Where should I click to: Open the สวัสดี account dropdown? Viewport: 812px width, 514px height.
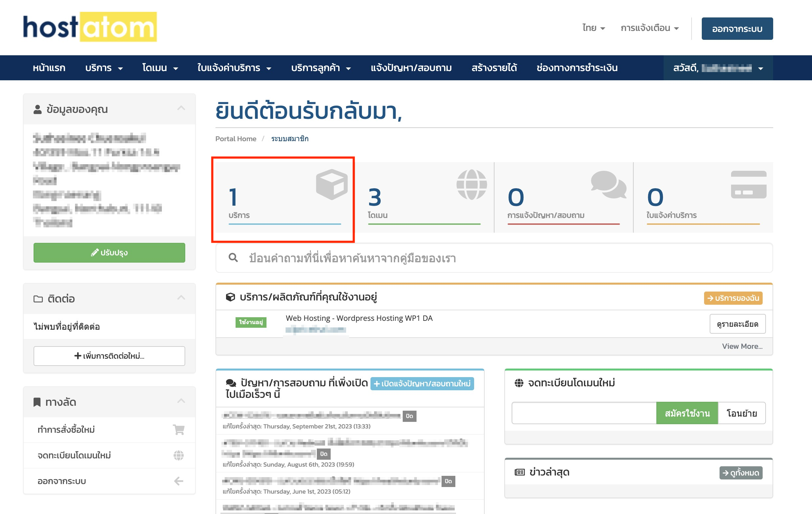pos(718,68)
